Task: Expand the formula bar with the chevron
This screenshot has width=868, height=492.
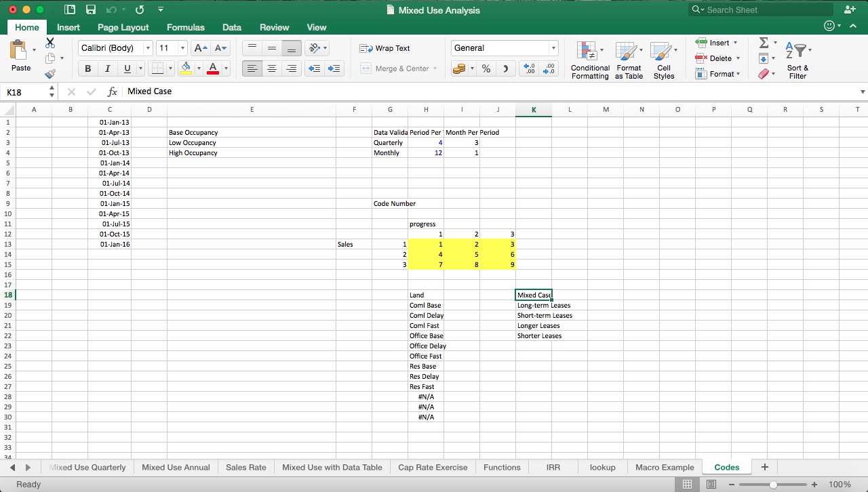Action: pyautogui.click(x=863, y=91)
